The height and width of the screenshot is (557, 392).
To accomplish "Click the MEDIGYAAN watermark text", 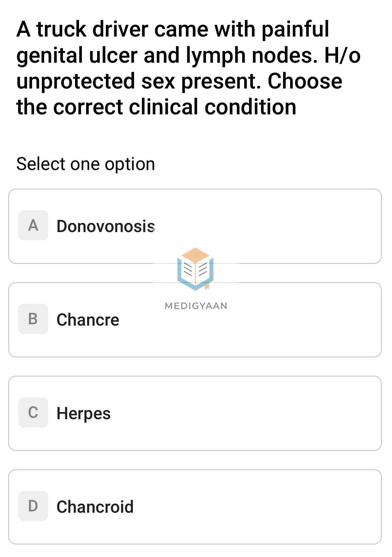I will click(x=196, y=306).
